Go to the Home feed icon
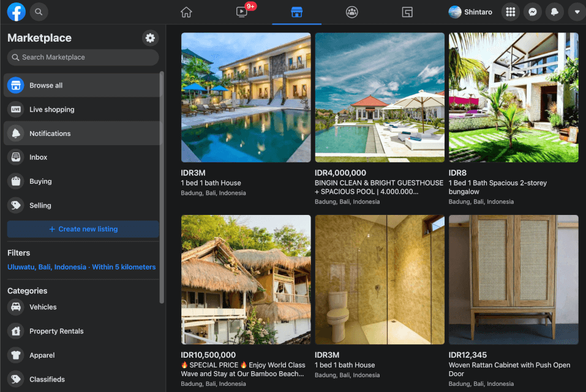The image size is (586, 392). pyautogui.click(x=186, y=12)
